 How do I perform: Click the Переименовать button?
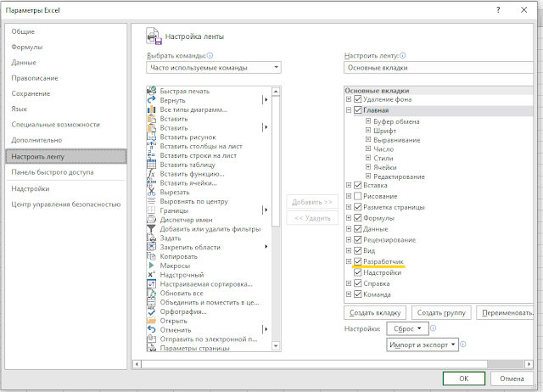pyautogui.click(x=506, y=313)
